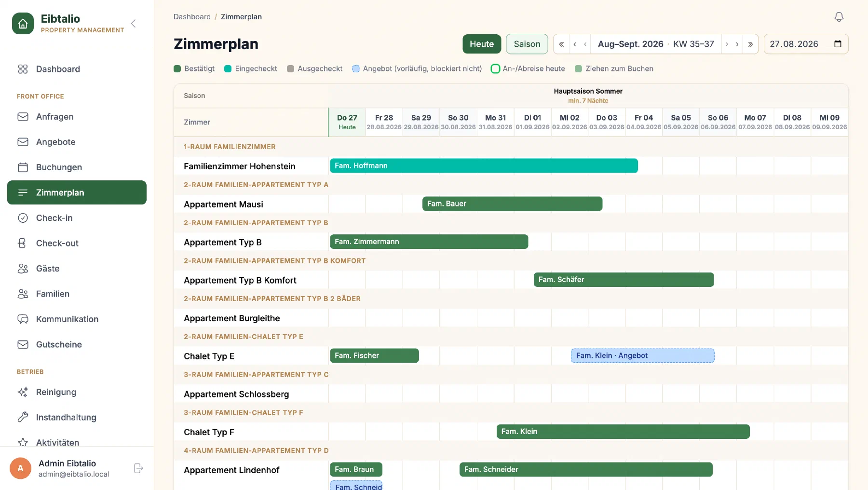Open the Fam. Klein · Angebot offer bar
This screenshot has height=490, width=868.
pos(643,355)
